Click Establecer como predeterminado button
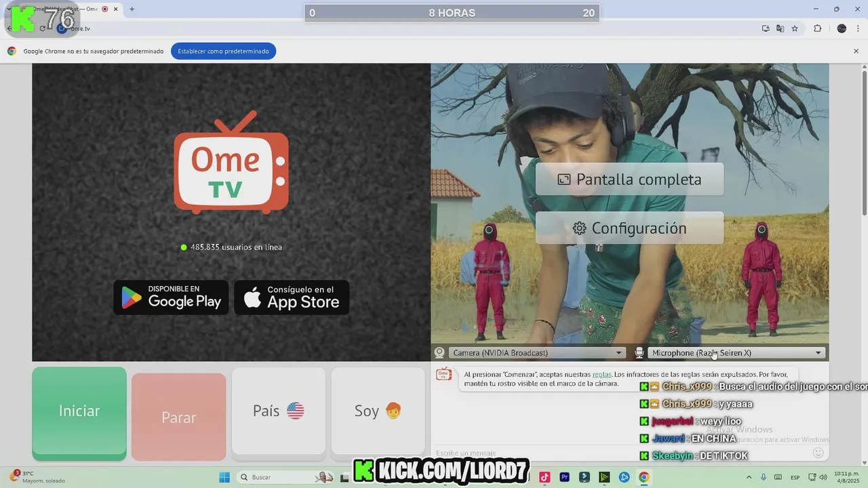The image size is (868, 488). pyautogui.click(x=223, y=51)
